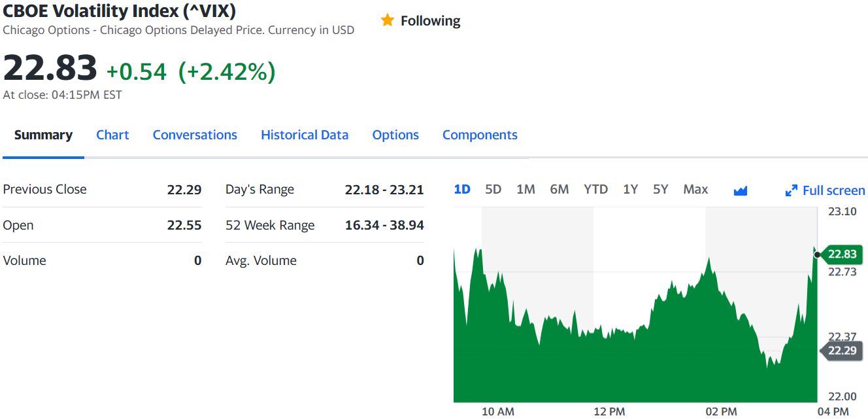Select the 1D chart range
The image size is (868, 420).
[462, 189]
